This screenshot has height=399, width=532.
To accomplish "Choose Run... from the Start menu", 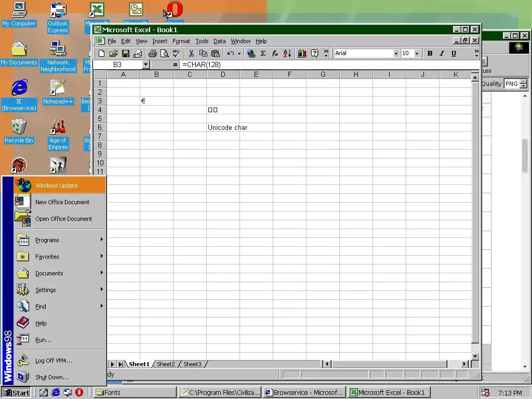I will (x=60, y=340).
